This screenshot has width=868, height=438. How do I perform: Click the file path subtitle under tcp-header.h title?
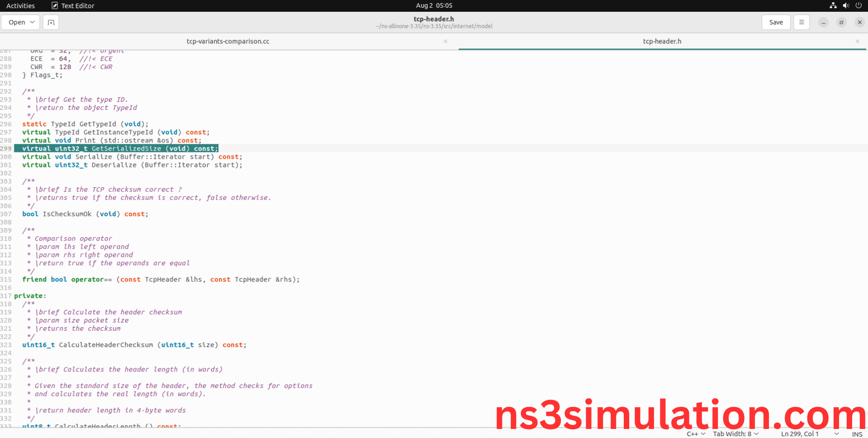click(x=434, y=26)
